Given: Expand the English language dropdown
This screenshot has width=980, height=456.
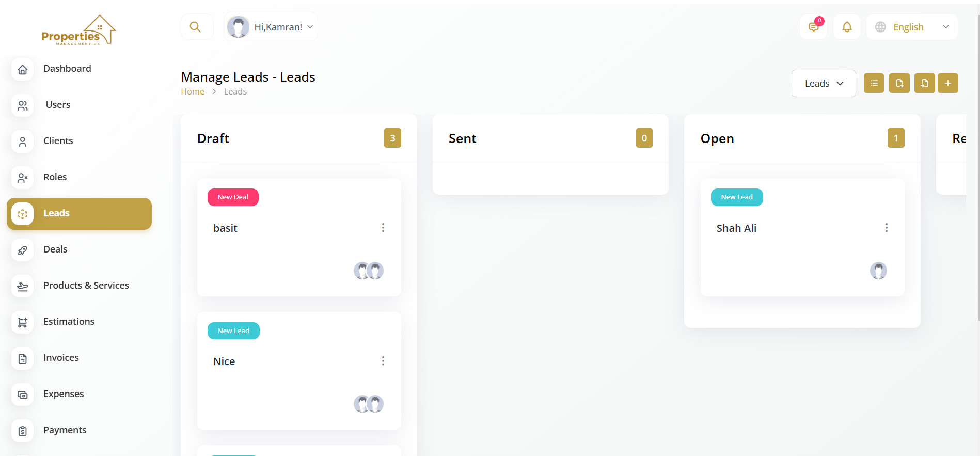Looking at the screenshot, I should click(x=912, y=27).
